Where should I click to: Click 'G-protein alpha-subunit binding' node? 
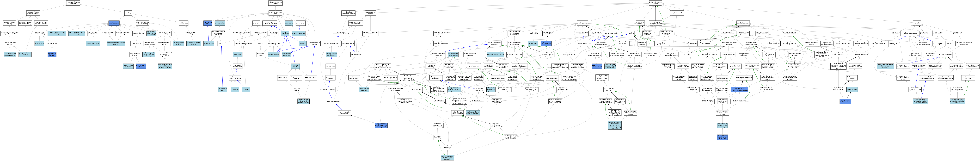pos(77,33)
